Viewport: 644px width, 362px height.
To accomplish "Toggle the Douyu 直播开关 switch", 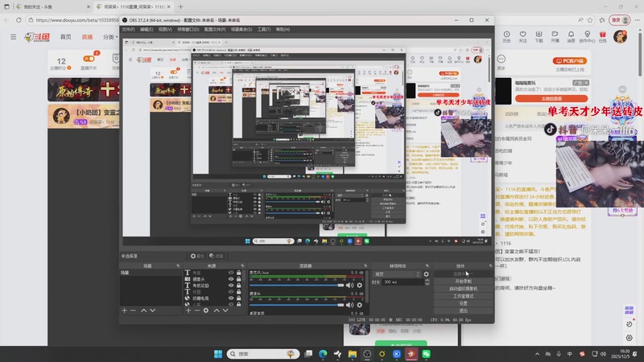I will pos(89,59).
